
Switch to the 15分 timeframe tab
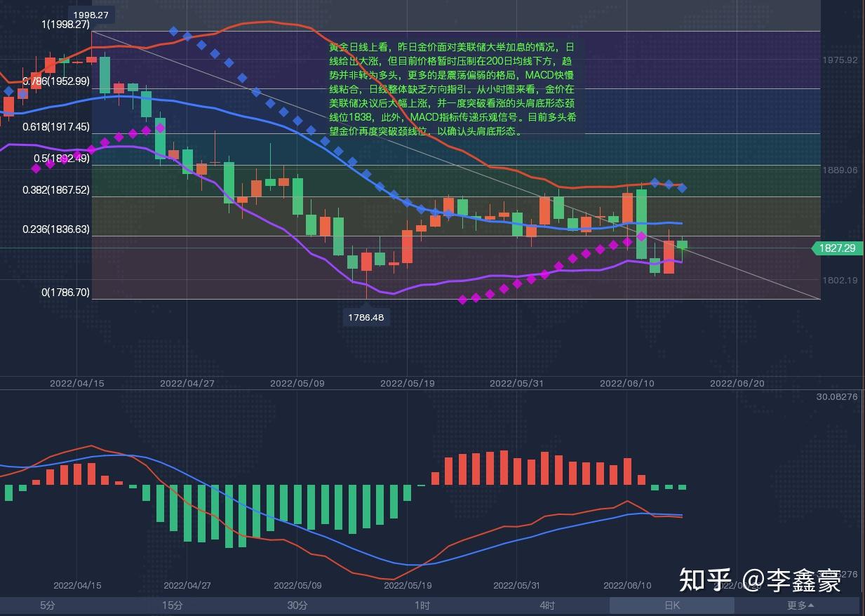tap(172, 605)
